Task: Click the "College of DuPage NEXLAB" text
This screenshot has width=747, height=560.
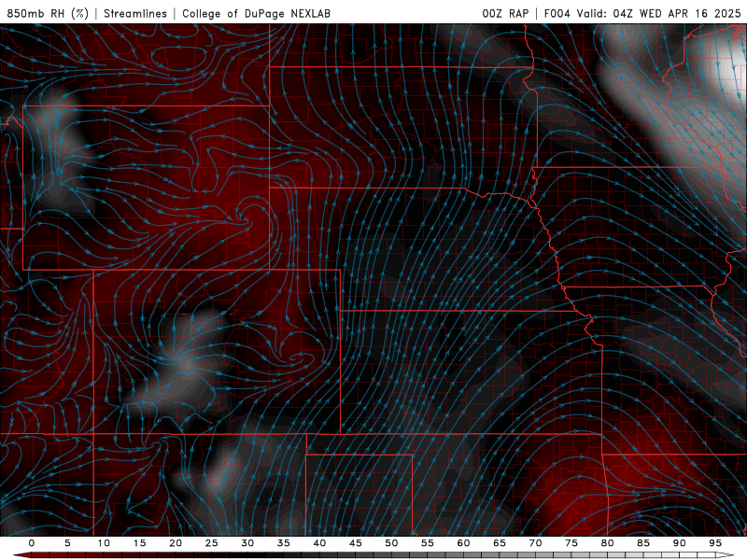Action: (256, 13)
